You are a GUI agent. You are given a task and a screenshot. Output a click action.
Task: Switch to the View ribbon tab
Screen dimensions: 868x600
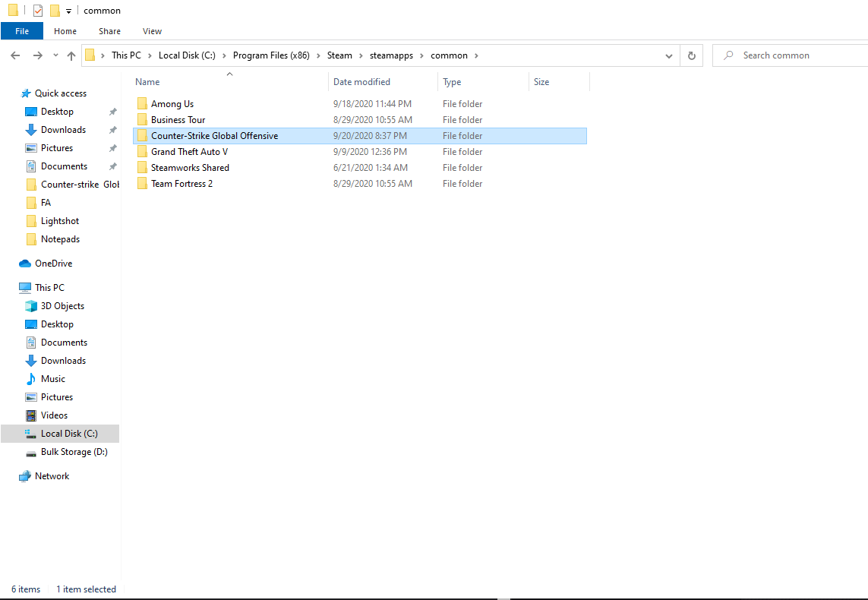tap(152, 31)
